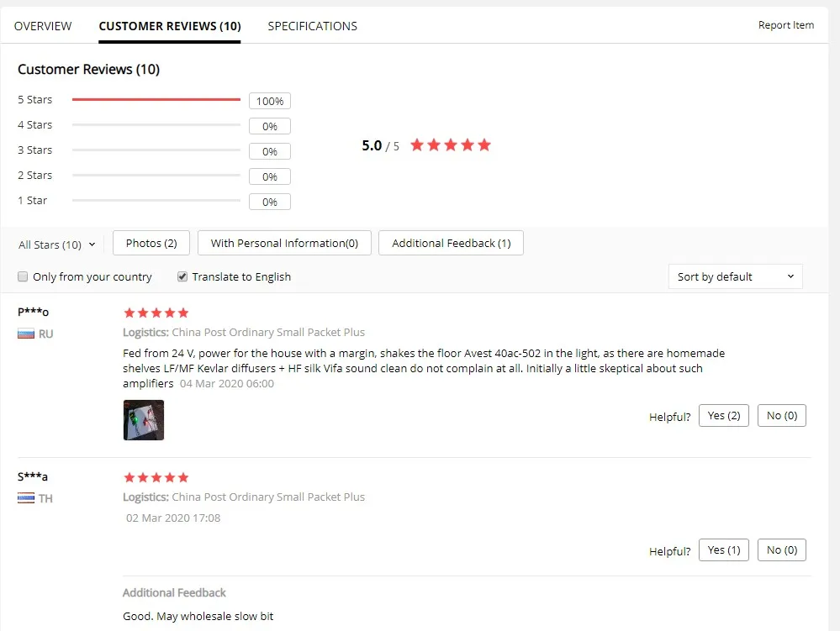Expand the All Stars (10) filter dropdown
The image size is (840, 631).
pyautogui.click(x=57, y=245)
